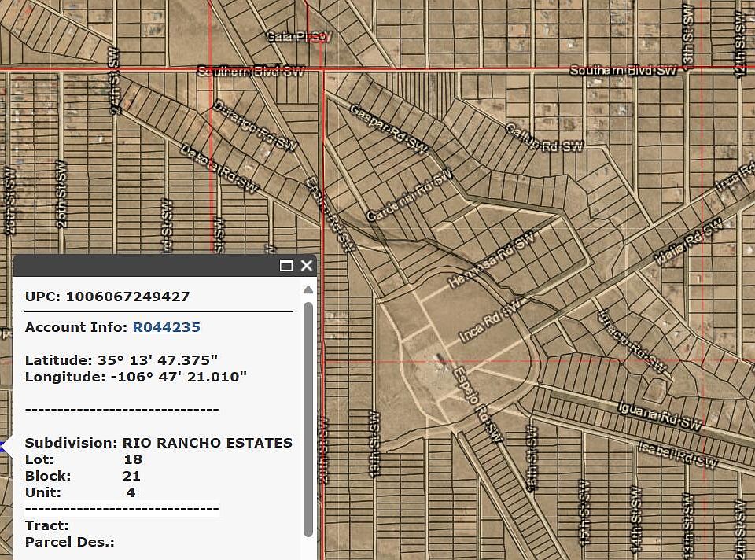Click the Gaspar Rd SW street label
Viewport: 755px width, 560px height.
click(389, 128)
